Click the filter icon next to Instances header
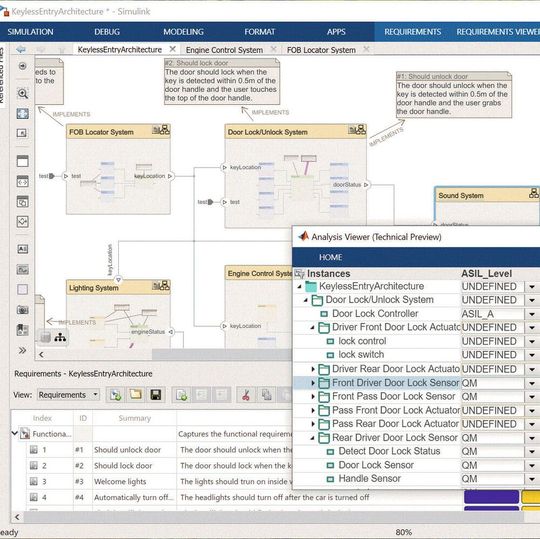Viewport: 540px width, 539px height. pos(299,273)
